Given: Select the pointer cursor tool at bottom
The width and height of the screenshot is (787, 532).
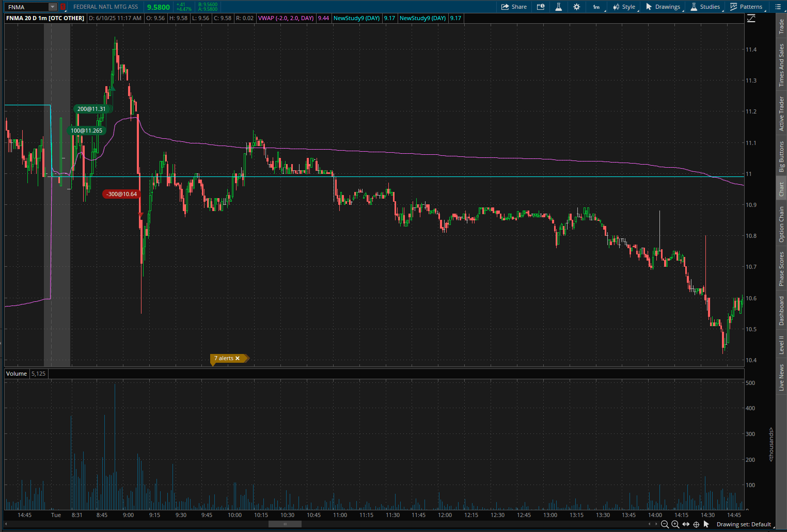Looking at the screenshot, I should pos(706,524).
